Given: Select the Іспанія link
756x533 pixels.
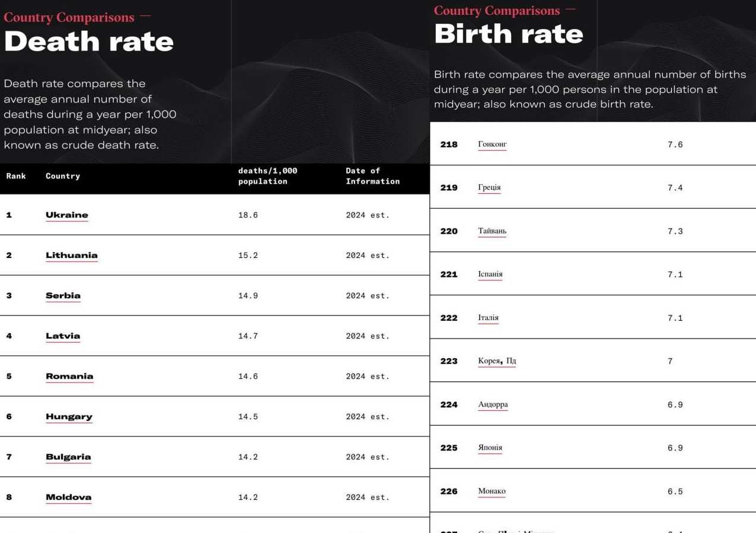Looking at the screenshot, I should click(490, 275).
